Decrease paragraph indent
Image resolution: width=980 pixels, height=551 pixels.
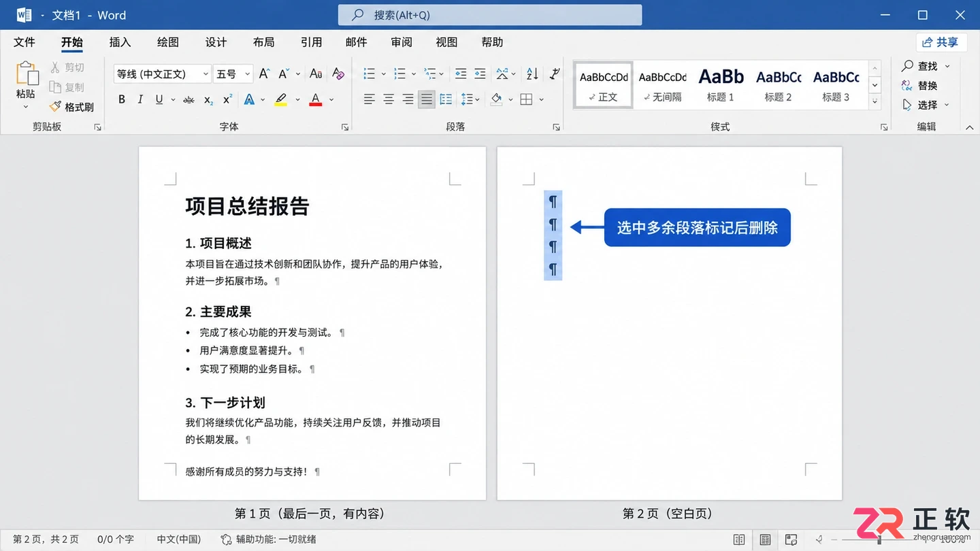click(461, 73)
